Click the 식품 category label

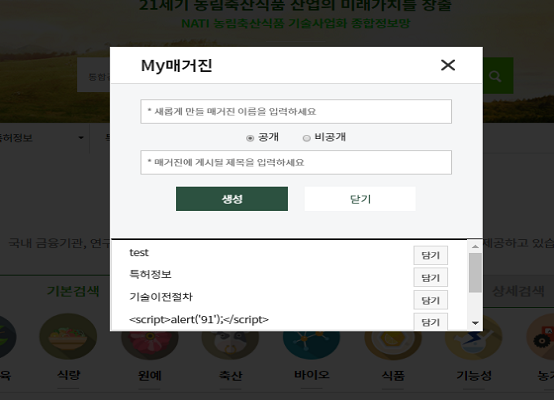click(x=393, y=375)
